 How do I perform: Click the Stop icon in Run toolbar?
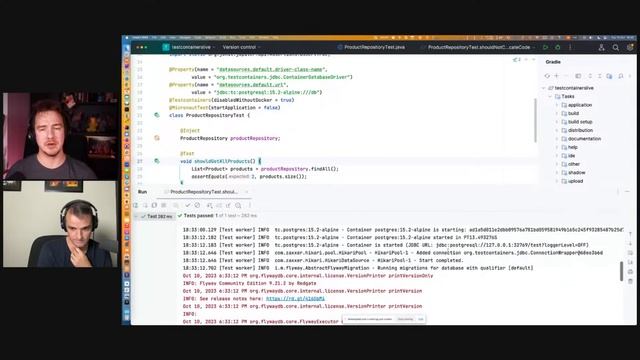click(x=164, y=205)
